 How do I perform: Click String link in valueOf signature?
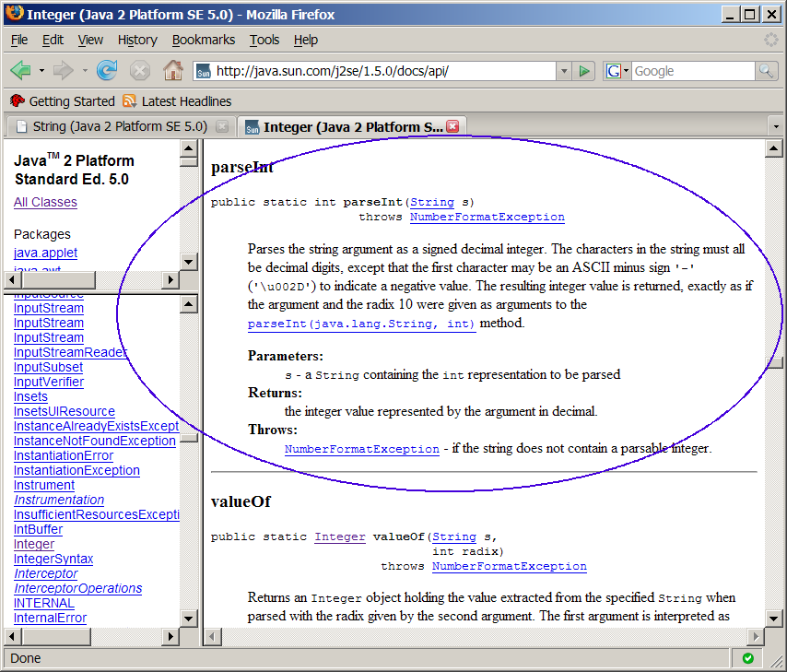coord(454,536)
